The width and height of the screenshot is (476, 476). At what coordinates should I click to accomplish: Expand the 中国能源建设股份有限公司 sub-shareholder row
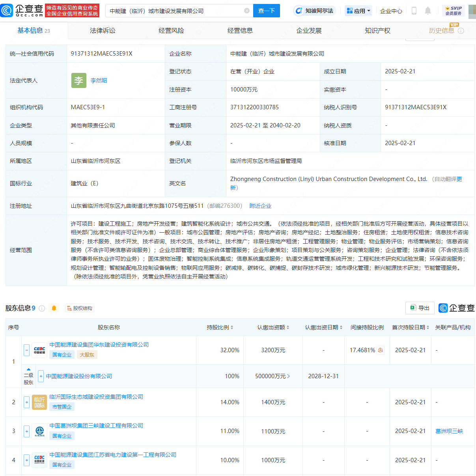tap(41, 376)
